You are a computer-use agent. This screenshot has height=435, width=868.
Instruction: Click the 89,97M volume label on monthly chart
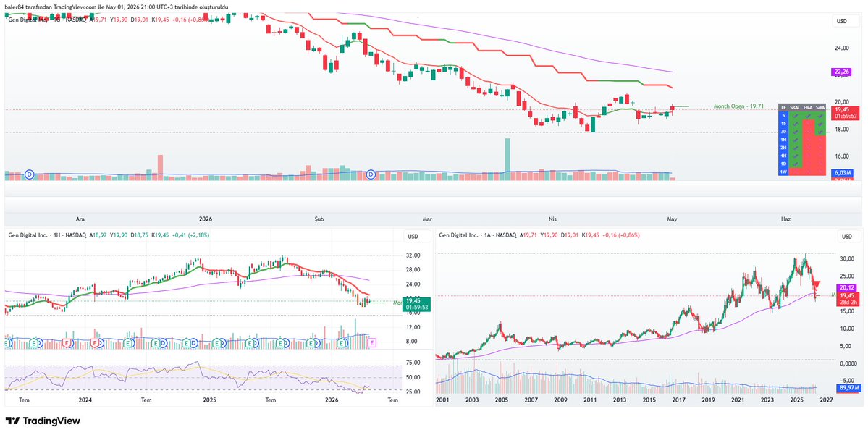tap(848, 388)
